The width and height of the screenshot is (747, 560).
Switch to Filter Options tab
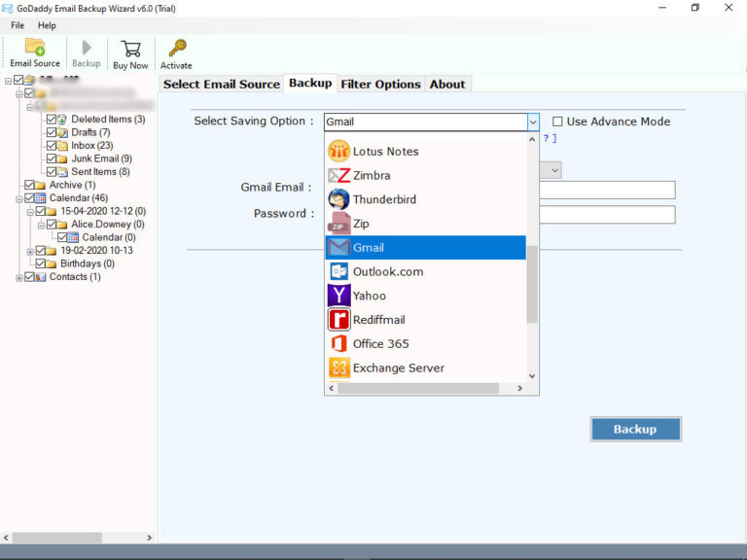(x=380, y=85)
